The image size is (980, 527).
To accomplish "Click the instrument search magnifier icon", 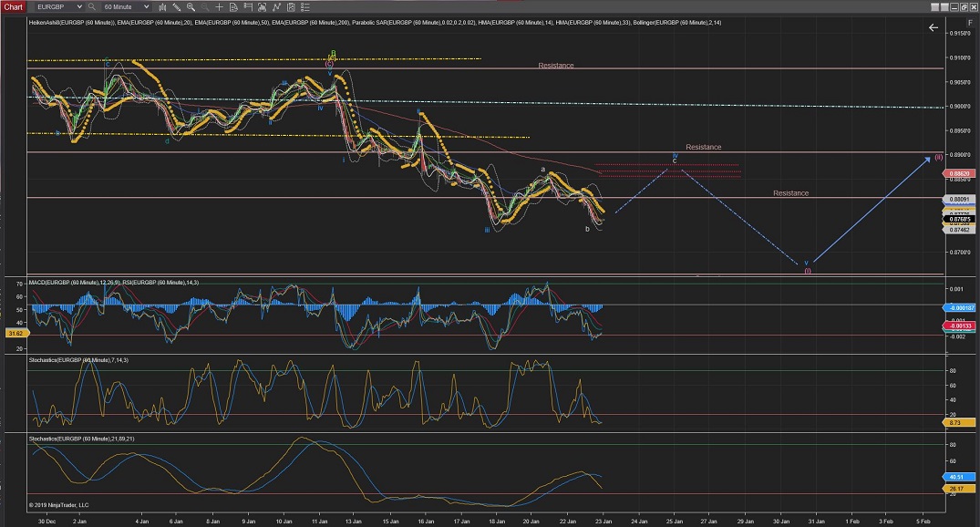I will [92, 6].
